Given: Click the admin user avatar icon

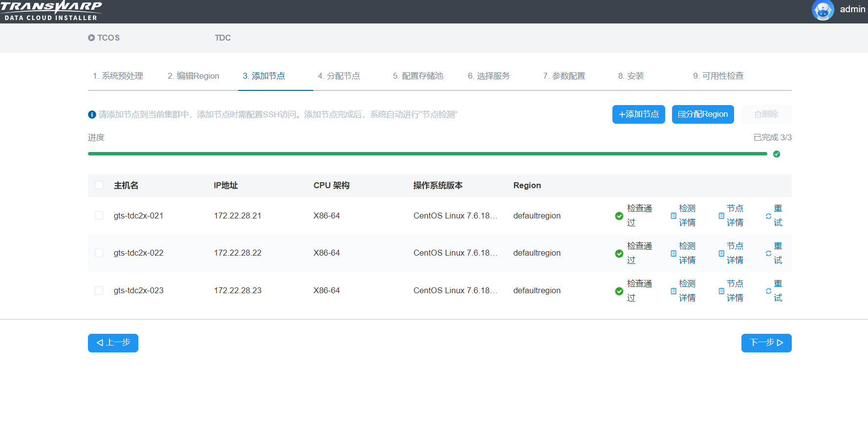Looking at the screenshot, I should tap(823, 10).
